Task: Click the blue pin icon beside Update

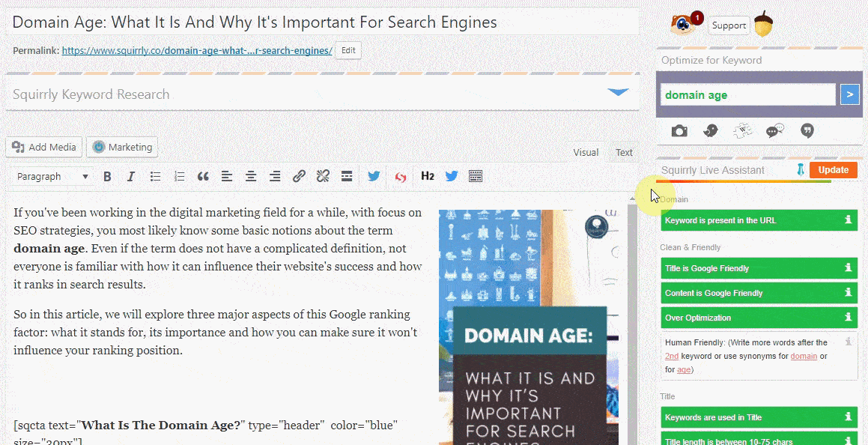Action: 801,170
